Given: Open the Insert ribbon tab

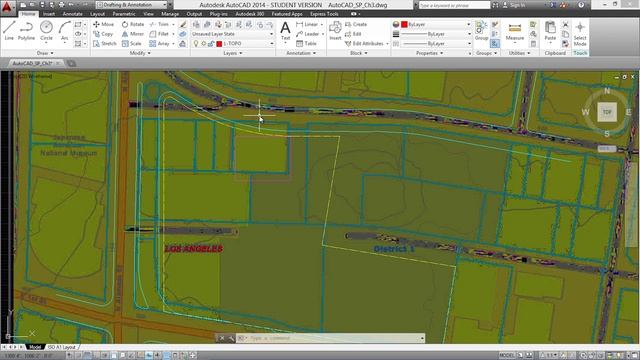Looking at the screenshot, I should point(49,14).
